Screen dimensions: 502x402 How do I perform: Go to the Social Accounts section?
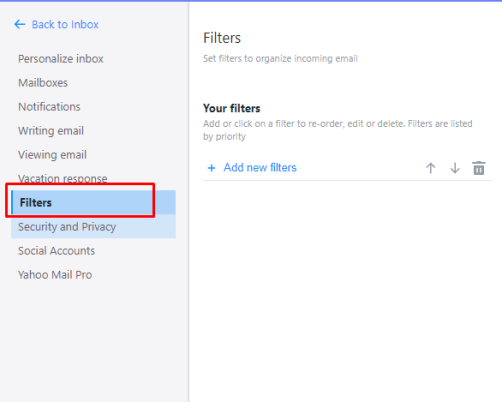56,251
